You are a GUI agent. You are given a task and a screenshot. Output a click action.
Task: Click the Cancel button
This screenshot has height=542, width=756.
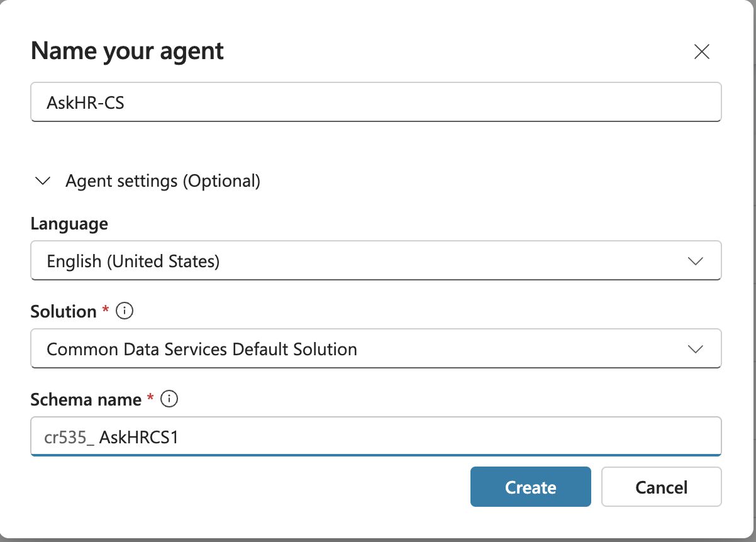(661, 487)
